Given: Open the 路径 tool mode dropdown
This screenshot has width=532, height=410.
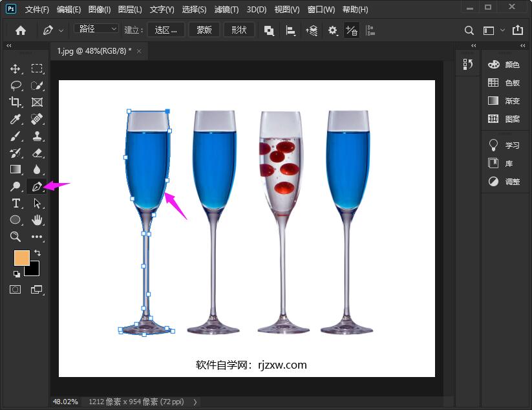Looking at the screenshot, I should pos(96,29).
